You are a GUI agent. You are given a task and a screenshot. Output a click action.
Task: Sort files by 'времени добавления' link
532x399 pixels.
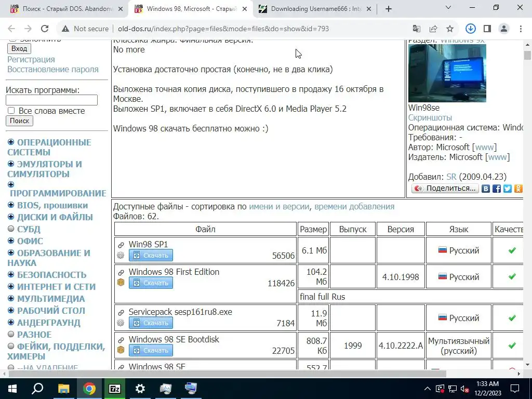354,207
